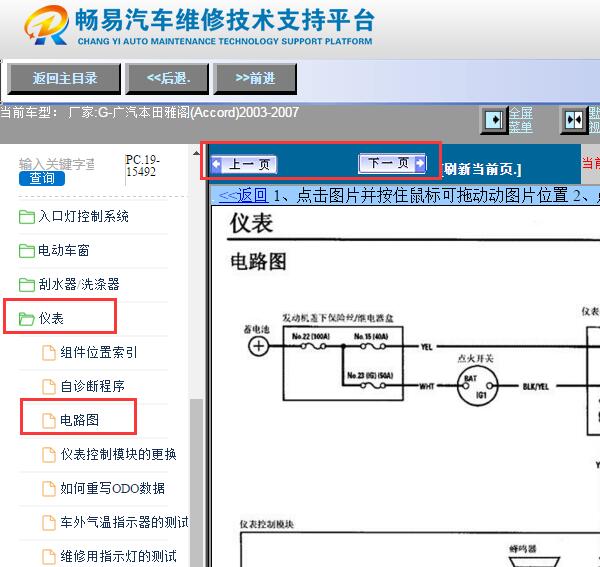Click the 自诊断程序 document icon

click(49, 386)
